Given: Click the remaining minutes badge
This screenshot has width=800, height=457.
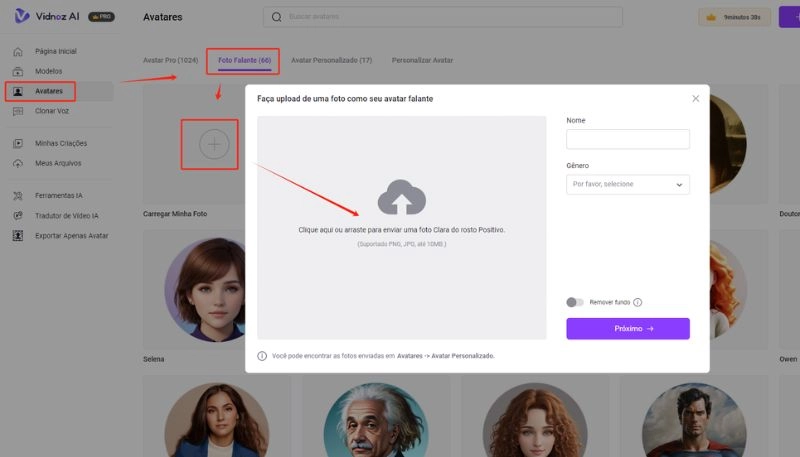Looking at the screenshot, I should click(734, 17).
